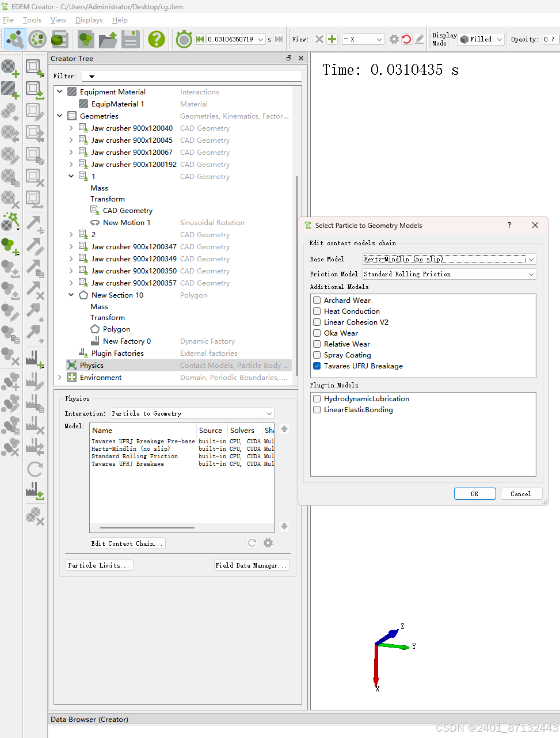Image resolution: width=560 pixels, height=738 pixels.
Task: Open File menu
Action: pos(8,20)
